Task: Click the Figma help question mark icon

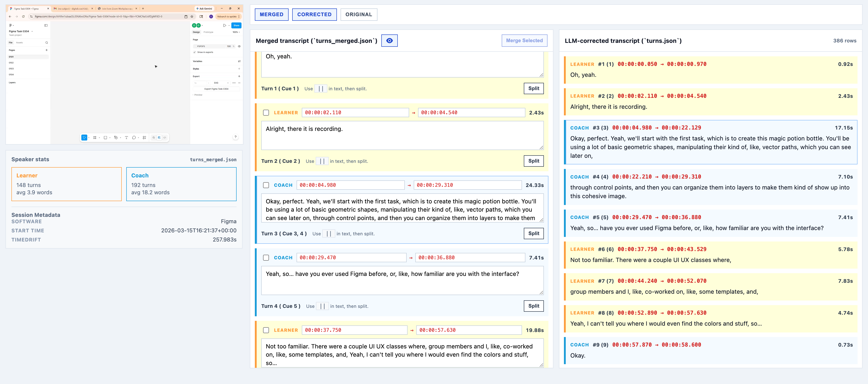Action: [x=235, y=137]
